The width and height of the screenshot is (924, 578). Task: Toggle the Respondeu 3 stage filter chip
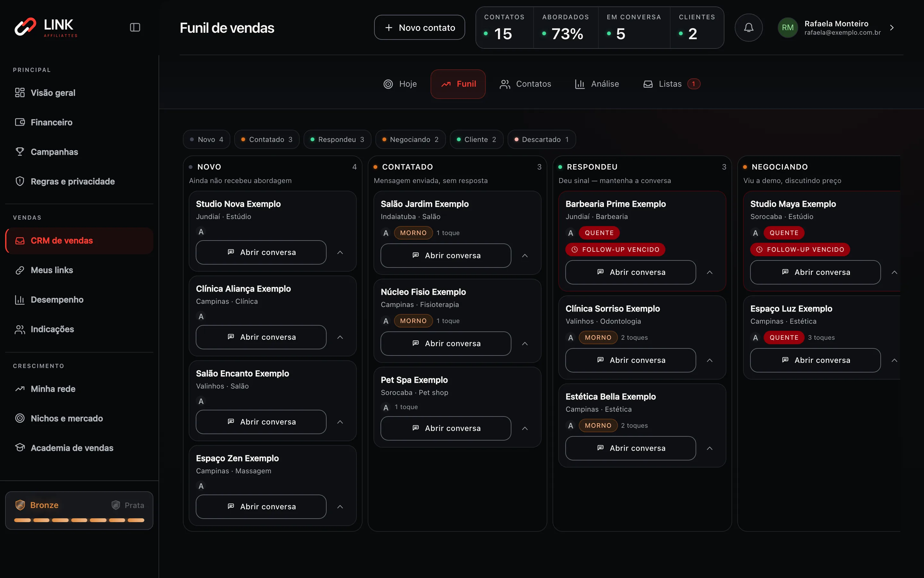coord(338,140)
